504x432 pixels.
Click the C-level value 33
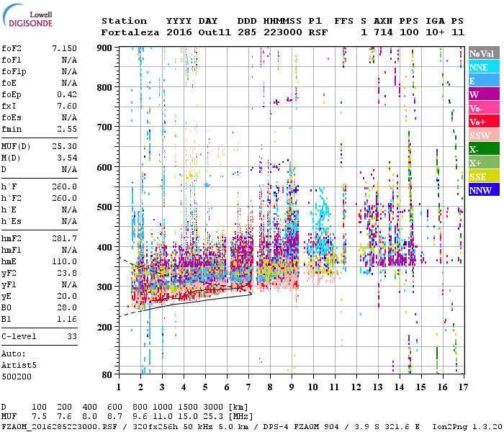click(72, 336)
